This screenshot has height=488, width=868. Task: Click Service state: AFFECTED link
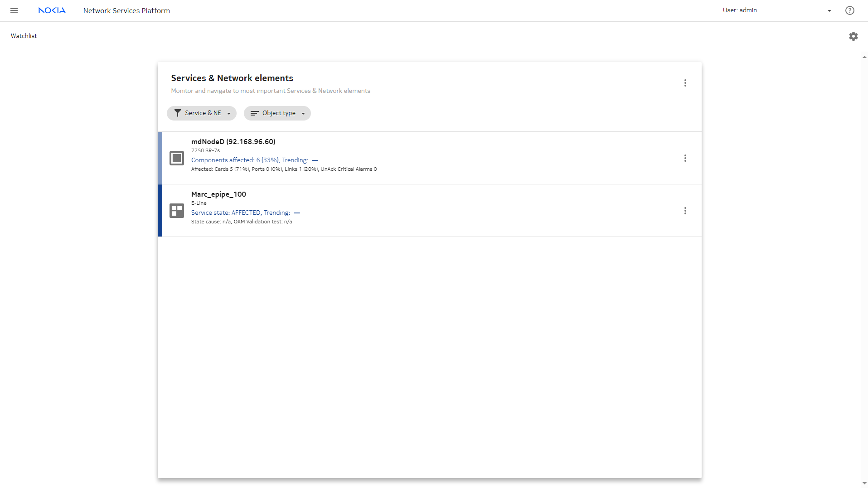[x=226, y=213]
